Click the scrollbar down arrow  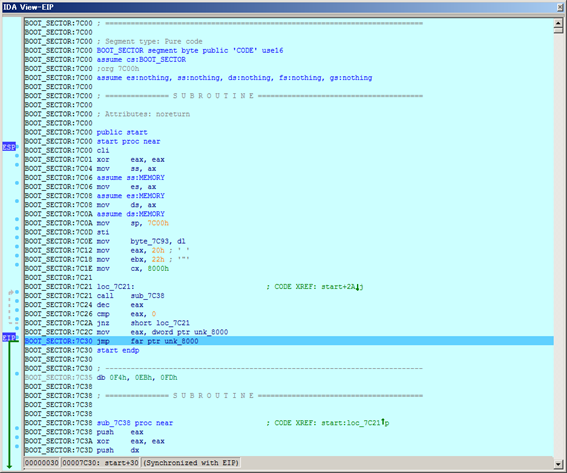(x=558, y=464)
